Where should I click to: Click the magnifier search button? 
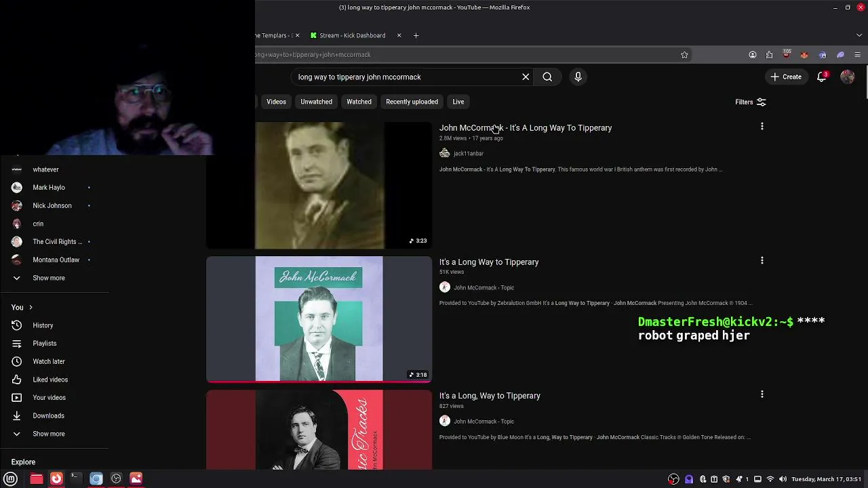[547, 77]
